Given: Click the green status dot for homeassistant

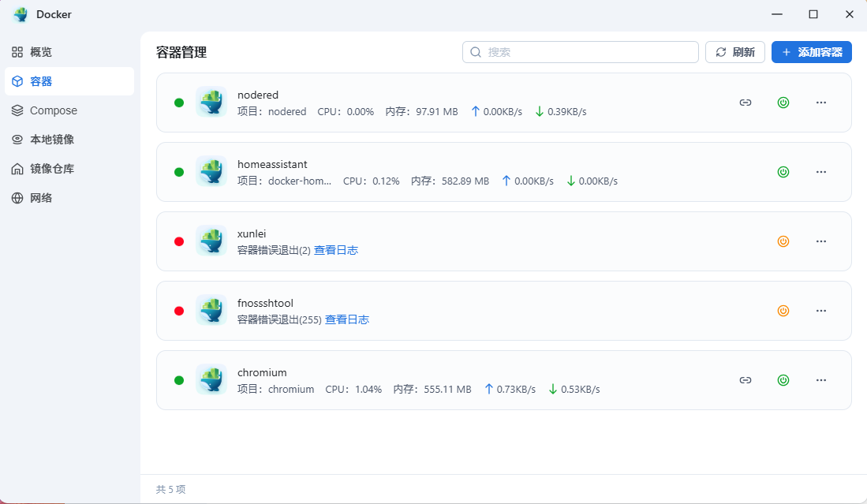Looking at the screenshot, I should (179, 172).
